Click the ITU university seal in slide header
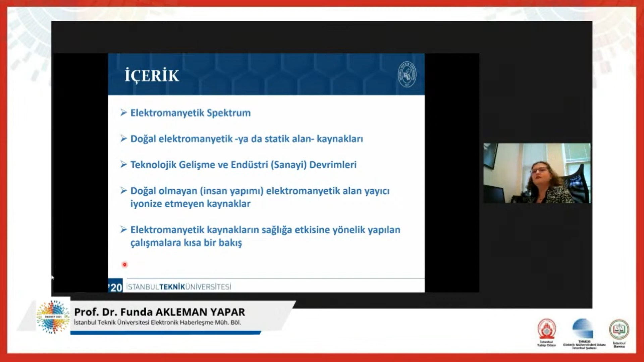Image resolution: width=644 pixels, height=362 pixels. (x=407, y=74)
